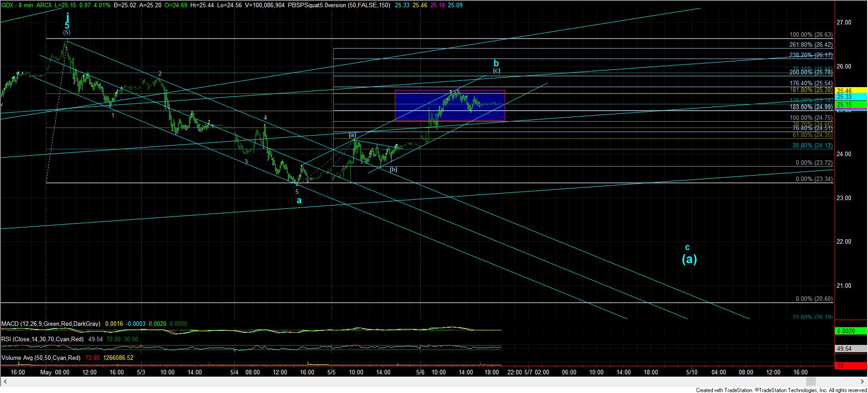This screenshot has height=393, width=868.
Task: Click the 5/10 date on time axis
Action: [x=692, y=373]
